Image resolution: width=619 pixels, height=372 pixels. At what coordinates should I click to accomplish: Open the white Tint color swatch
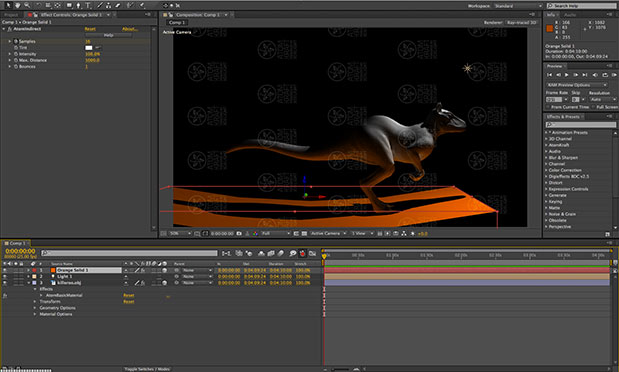tap(89, 48)
